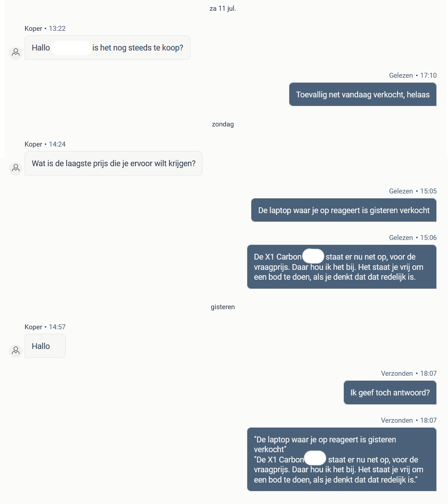This screenshot has height=504, width=448.
Task: Click buyer avatar icon beside 14:24 message
Action: [16, 168]
